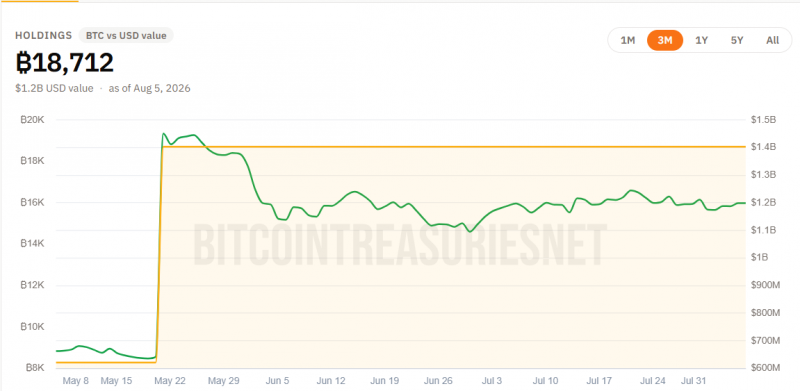Click the $600M right axis label
Image resolution: width=800 pixels, height=391 pixels.
click(x=763, y=368)
